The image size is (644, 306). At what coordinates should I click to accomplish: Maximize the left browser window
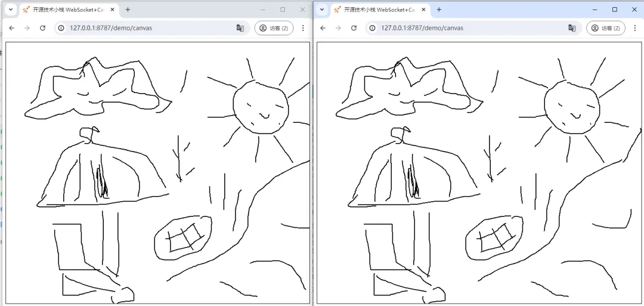[x=283, y=10]
